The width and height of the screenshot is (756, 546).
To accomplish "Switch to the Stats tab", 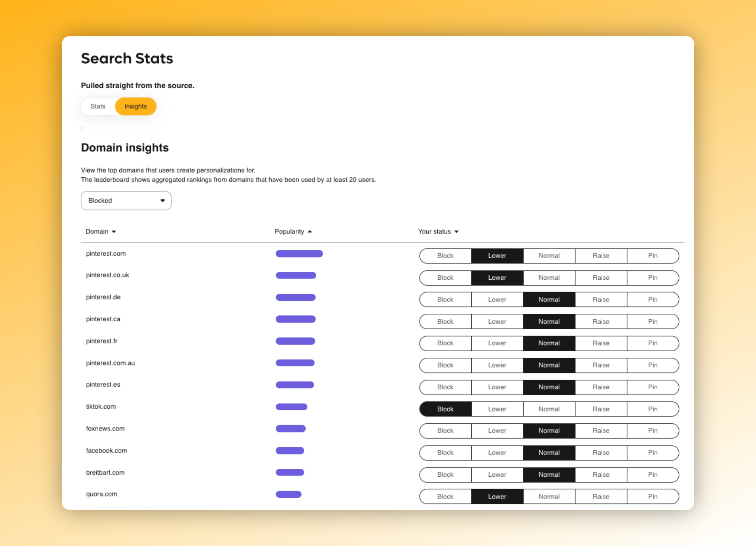I will coord(97,106).
